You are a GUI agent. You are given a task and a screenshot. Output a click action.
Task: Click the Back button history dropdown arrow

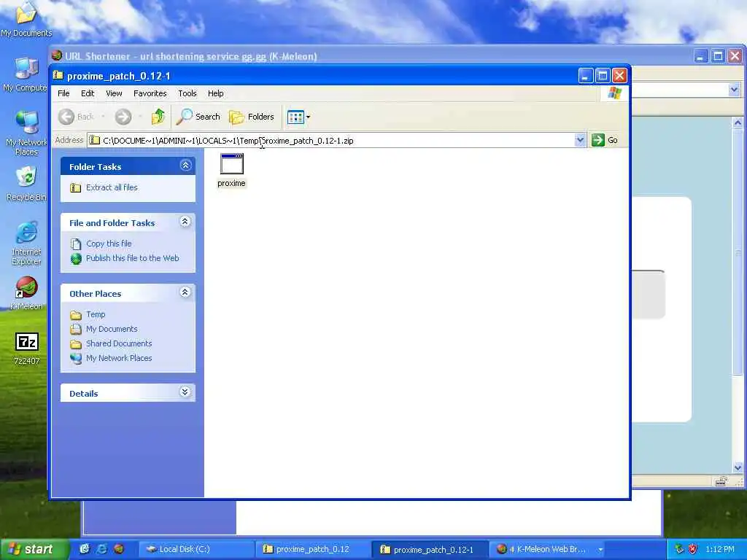tap(103, 117)
